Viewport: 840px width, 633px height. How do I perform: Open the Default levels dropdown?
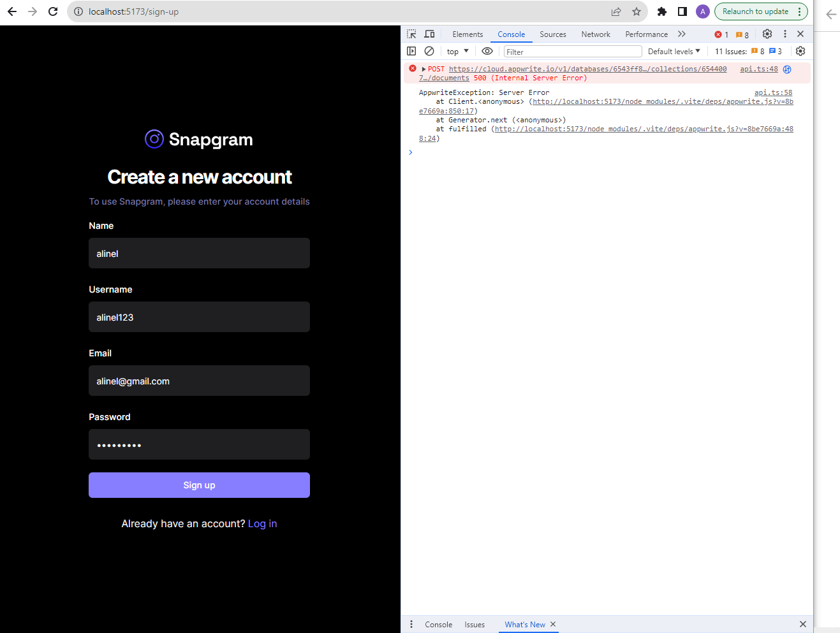674,51
